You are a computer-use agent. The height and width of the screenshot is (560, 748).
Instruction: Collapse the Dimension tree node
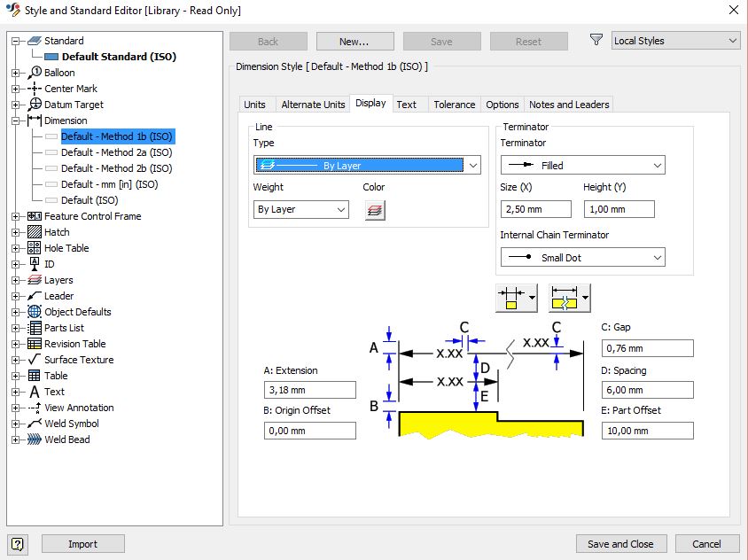(15, 121)
